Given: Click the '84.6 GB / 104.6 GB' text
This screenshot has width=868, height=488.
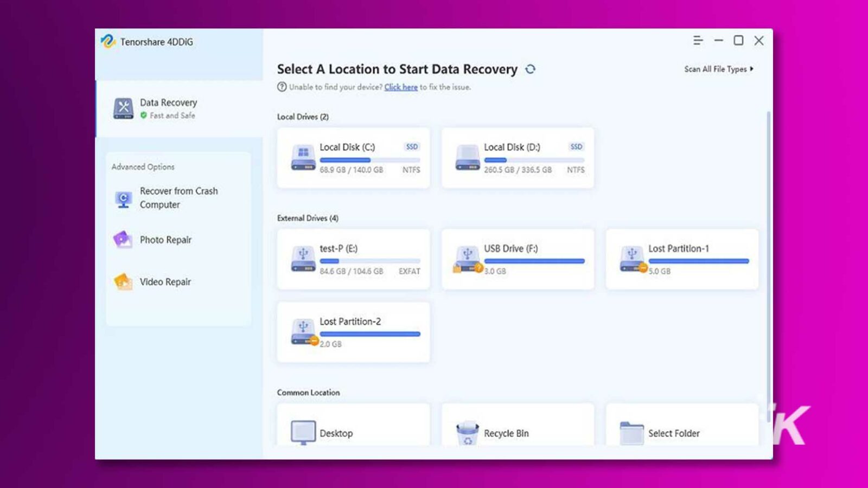Looking at the screenshot, I should click(352, 271).
